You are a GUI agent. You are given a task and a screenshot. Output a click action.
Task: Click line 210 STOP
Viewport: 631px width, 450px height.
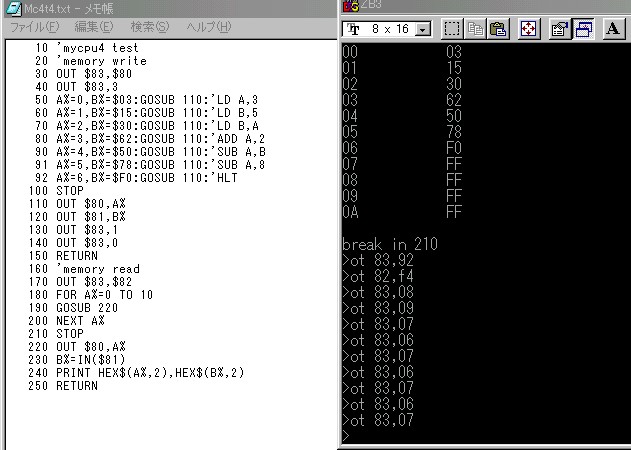click(x=56, y=333)
